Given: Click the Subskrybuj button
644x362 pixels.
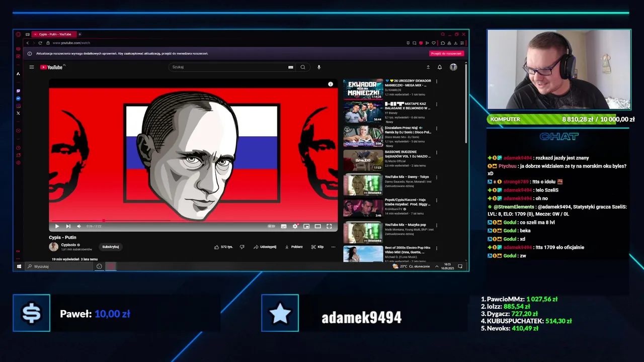Looking at the screenshot, I should tap(111, 247).
